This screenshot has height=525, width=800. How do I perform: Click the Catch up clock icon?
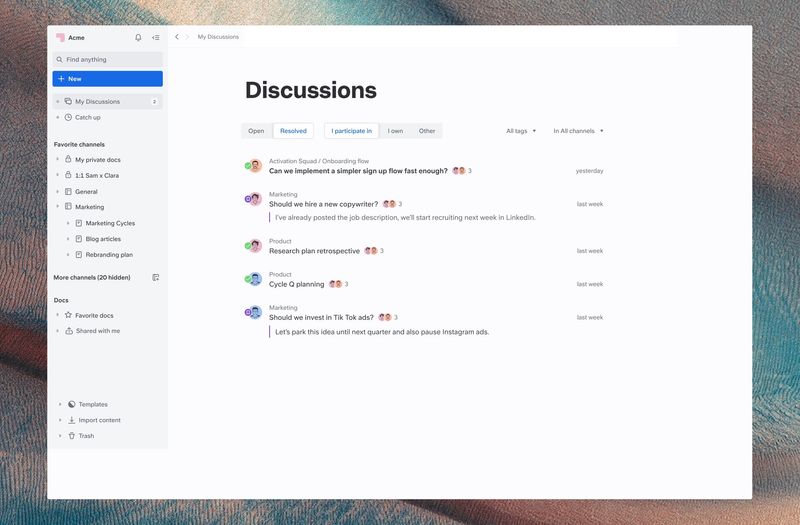pyautogui.click(x=68, y=117)
